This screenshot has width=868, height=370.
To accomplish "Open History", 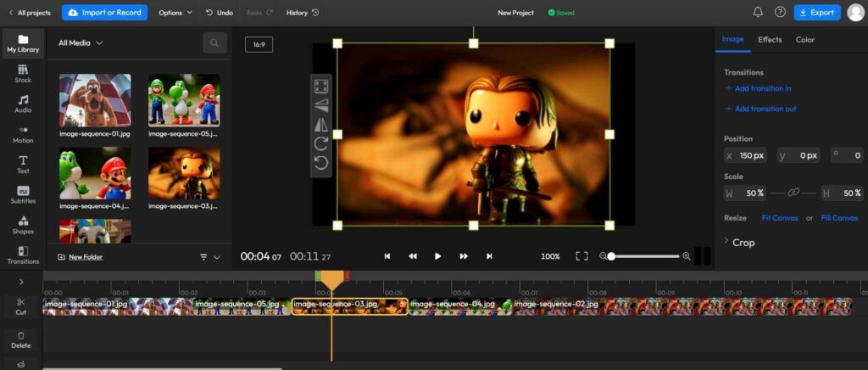I will (x=303, y=12).
